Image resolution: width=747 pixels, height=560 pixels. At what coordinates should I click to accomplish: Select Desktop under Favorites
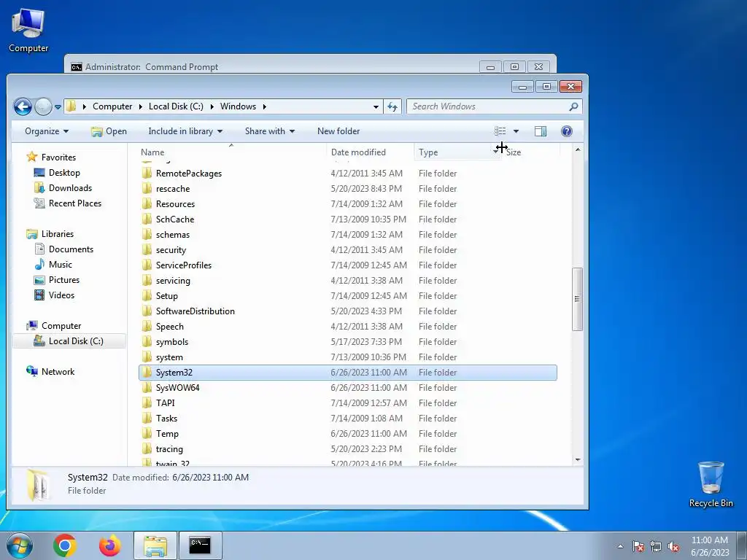[64, 172]
